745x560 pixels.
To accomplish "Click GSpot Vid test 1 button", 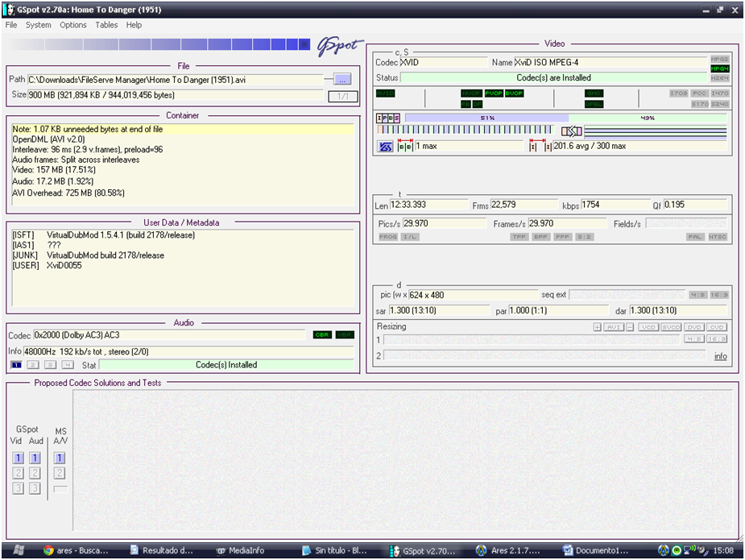I will tap(18, 458).
